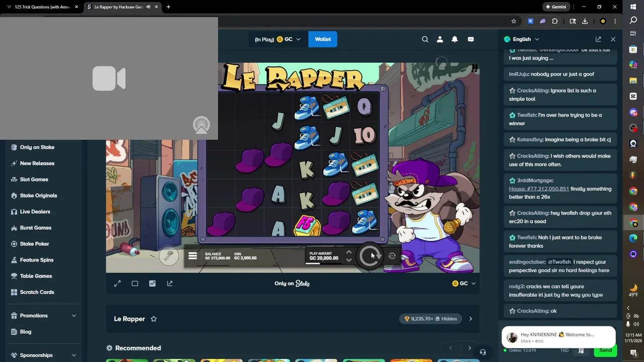The image size is (644, 362).
Task: Increase the play amount with up arrow
Action: (349, 252)
